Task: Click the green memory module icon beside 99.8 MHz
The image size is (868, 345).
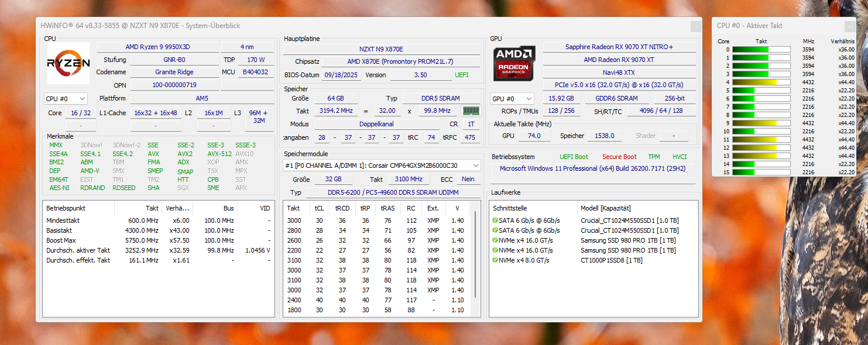Action: [471, 111]
